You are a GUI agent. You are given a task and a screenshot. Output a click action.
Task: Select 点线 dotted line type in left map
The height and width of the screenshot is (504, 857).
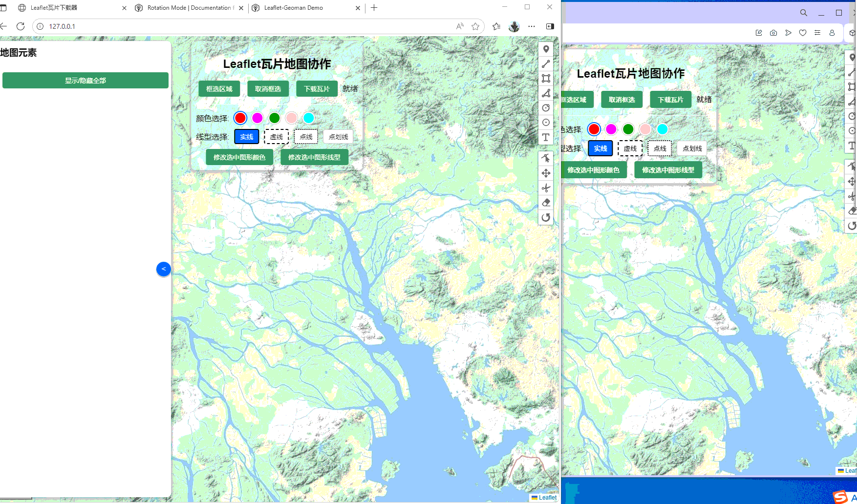(x=306, y=137)
